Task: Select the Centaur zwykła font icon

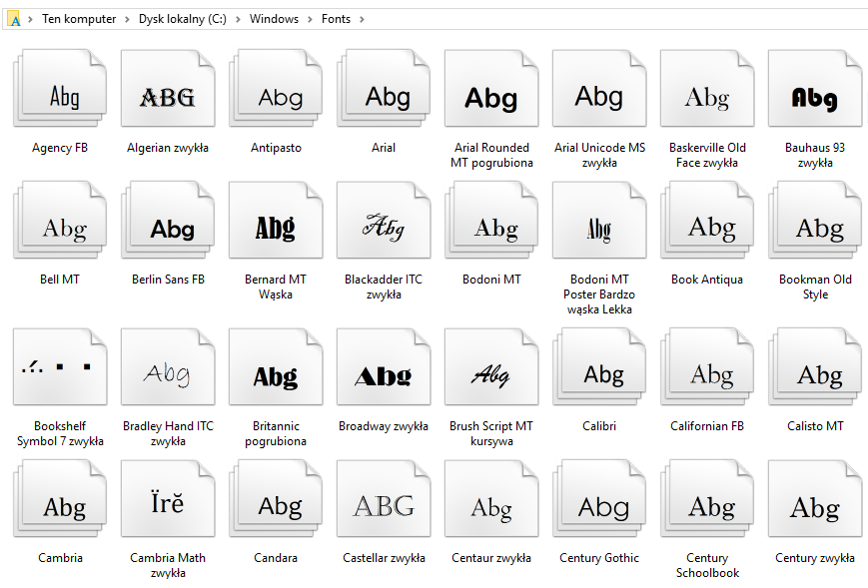Action: (x=491, y=498)
